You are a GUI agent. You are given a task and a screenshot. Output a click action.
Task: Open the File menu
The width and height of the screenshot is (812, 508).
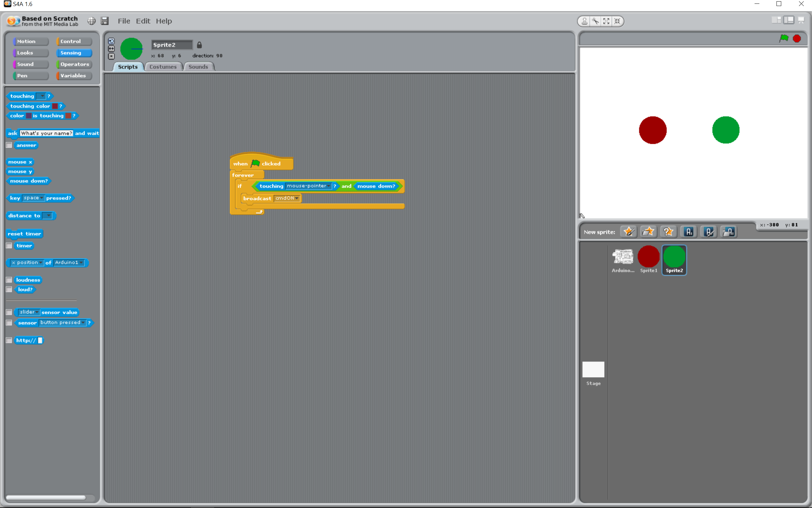click(124, 21)
